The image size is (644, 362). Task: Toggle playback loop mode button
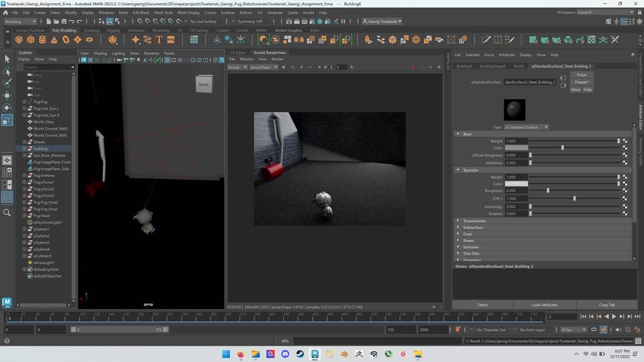click(594, 330)
